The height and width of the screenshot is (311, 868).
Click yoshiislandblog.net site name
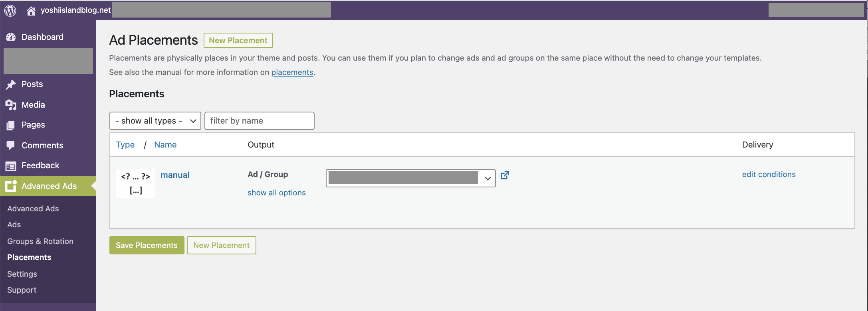75,10
